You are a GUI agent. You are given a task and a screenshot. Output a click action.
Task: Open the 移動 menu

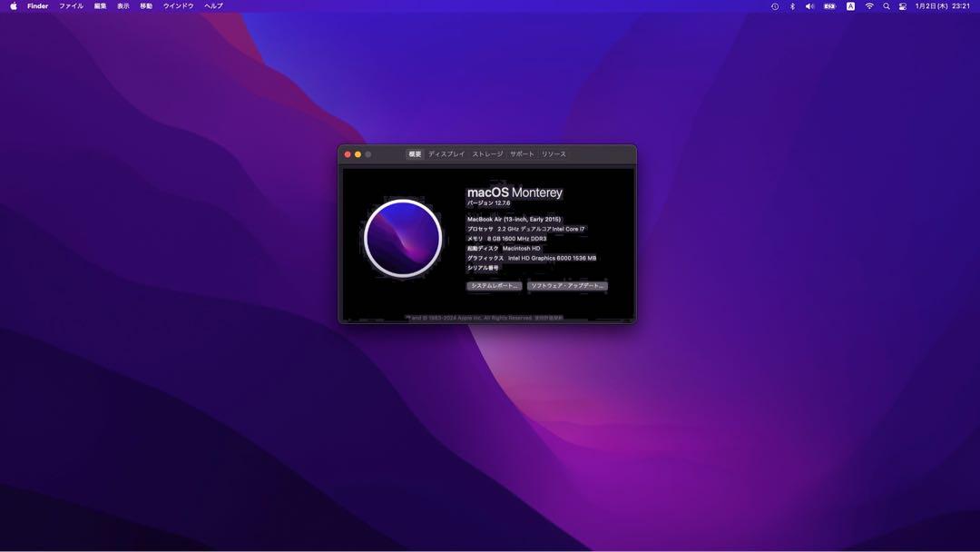146,6
